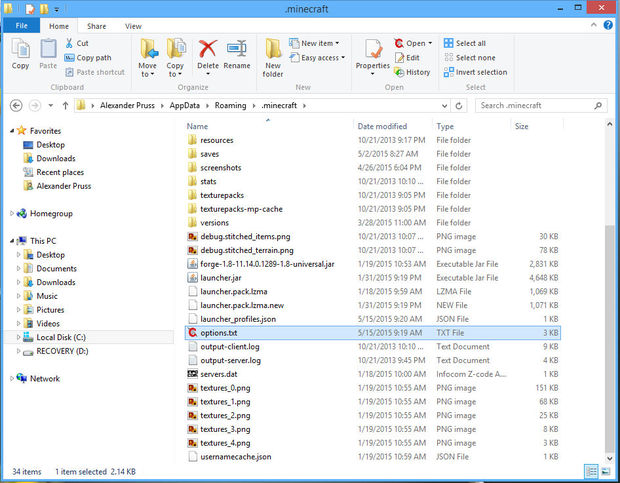Cut the selected file with scissors icon
Viewport: 620px width, 483px height.
tap(77, 43)
